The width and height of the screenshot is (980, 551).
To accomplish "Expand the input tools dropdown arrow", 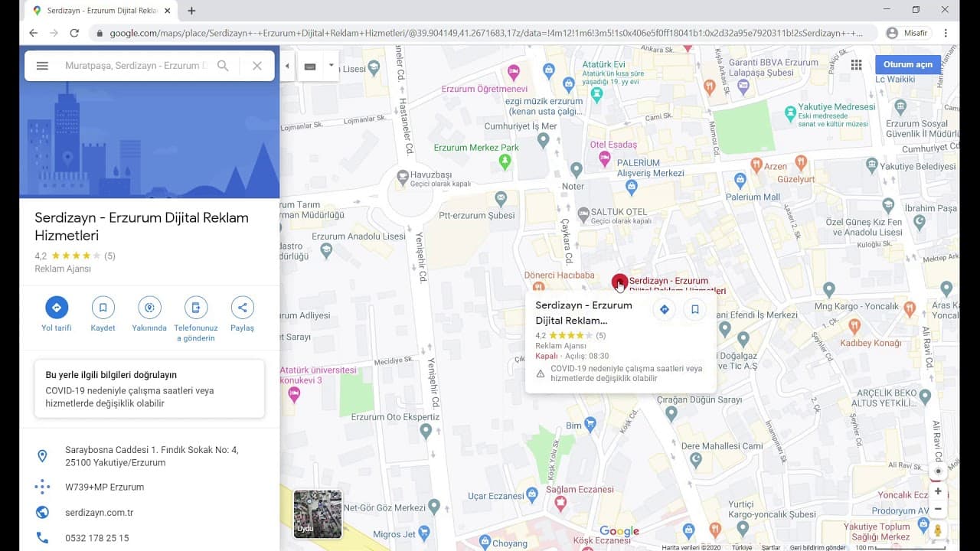I will tap(332, 66).
